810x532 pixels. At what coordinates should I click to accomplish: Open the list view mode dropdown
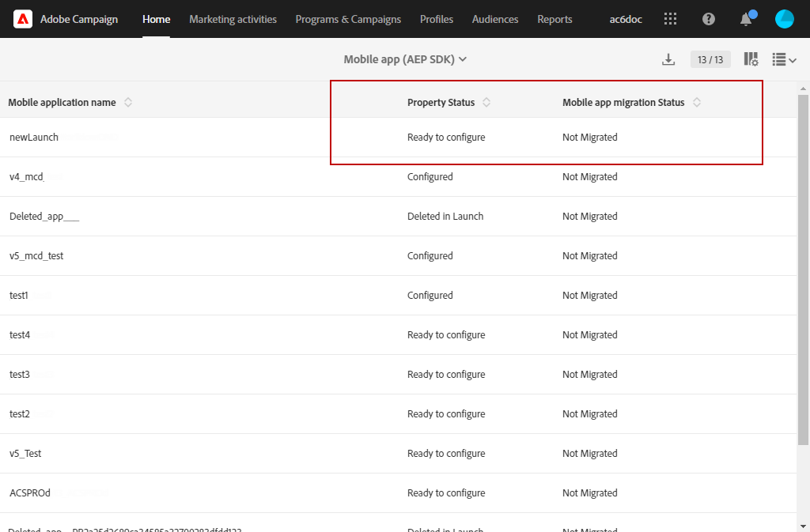(x=784, y=59)
